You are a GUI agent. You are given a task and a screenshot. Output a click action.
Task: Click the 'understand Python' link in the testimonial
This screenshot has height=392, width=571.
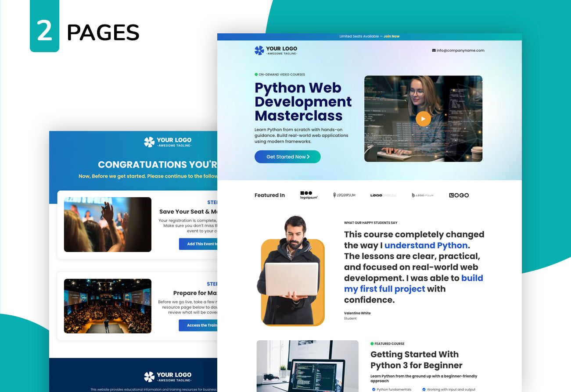coord(426,245)
